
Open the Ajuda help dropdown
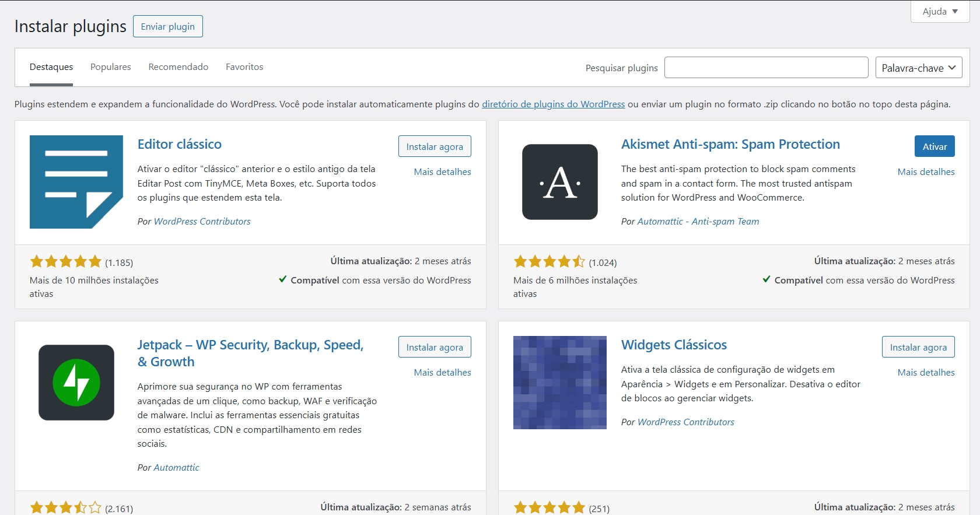pos(940,12)
